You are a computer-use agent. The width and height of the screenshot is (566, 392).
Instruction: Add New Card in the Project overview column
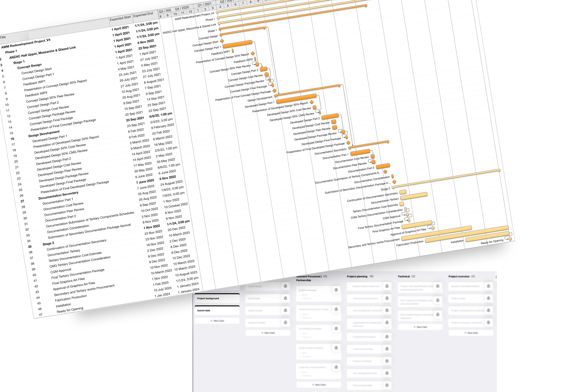click(471, 333)
